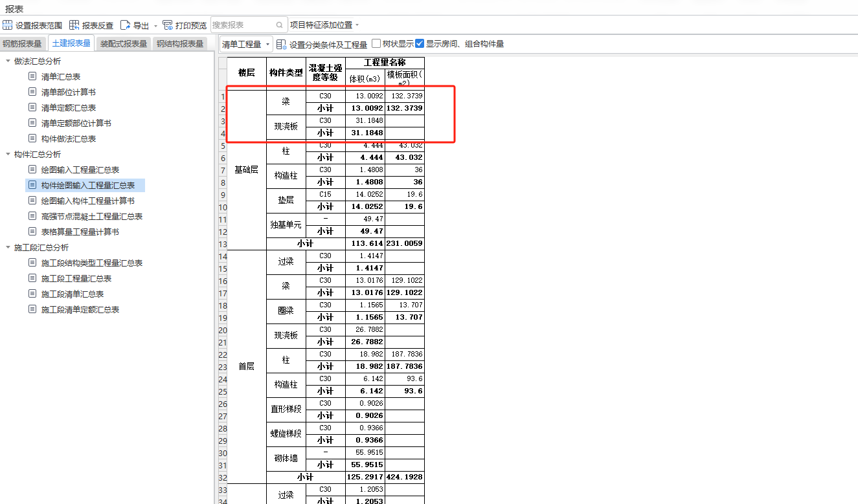858x504 pixels.
Task: Collapse the 施工段汇总分析 tree group
Action: tap(8, 247)
